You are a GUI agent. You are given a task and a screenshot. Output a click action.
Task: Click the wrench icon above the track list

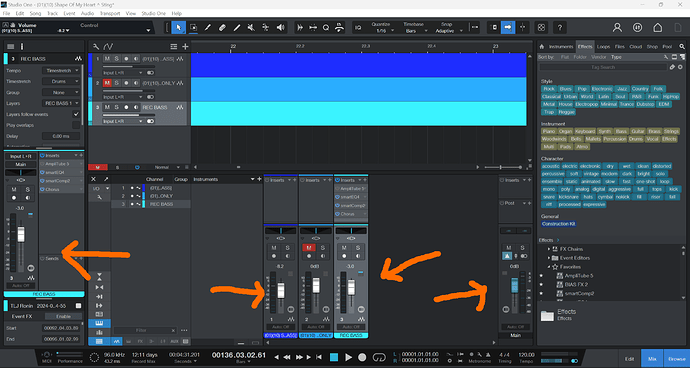tap(95, 46)
